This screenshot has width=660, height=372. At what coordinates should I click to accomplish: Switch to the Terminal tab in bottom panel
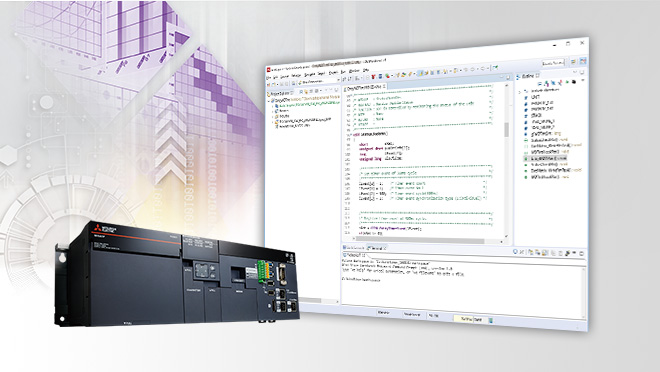coord(376,248)
